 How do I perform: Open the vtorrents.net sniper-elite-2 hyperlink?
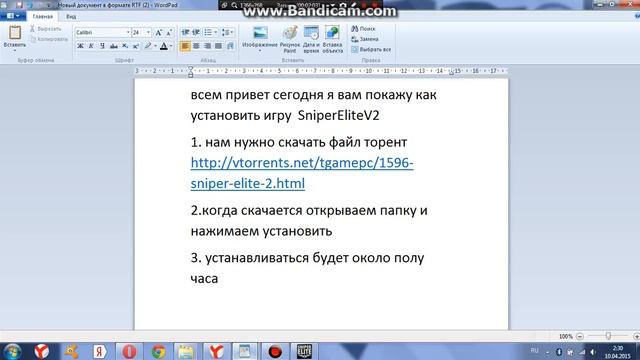click(302, 173)
